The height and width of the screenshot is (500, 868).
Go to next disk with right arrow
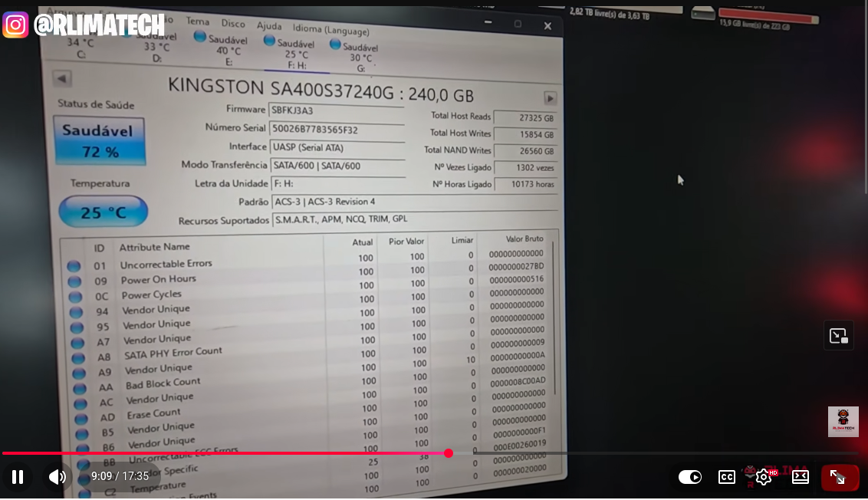click(x=550, y=99)
